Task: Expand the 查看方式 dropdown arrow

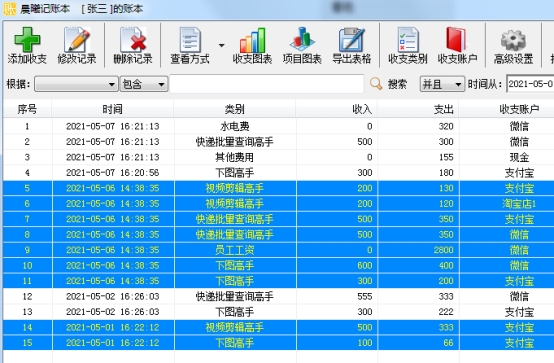Action: 222,45
